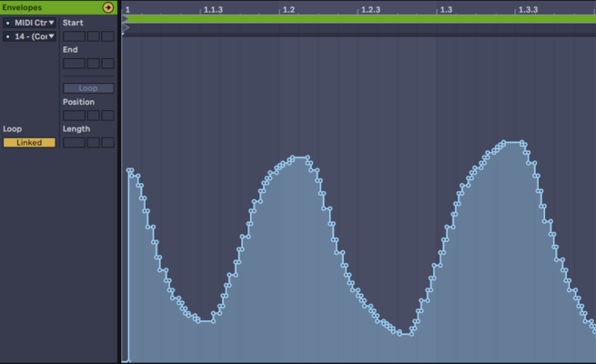Click the dot beside 14 control chooser
The width and height of the screenshot is (596, 364).
[7, 36]
